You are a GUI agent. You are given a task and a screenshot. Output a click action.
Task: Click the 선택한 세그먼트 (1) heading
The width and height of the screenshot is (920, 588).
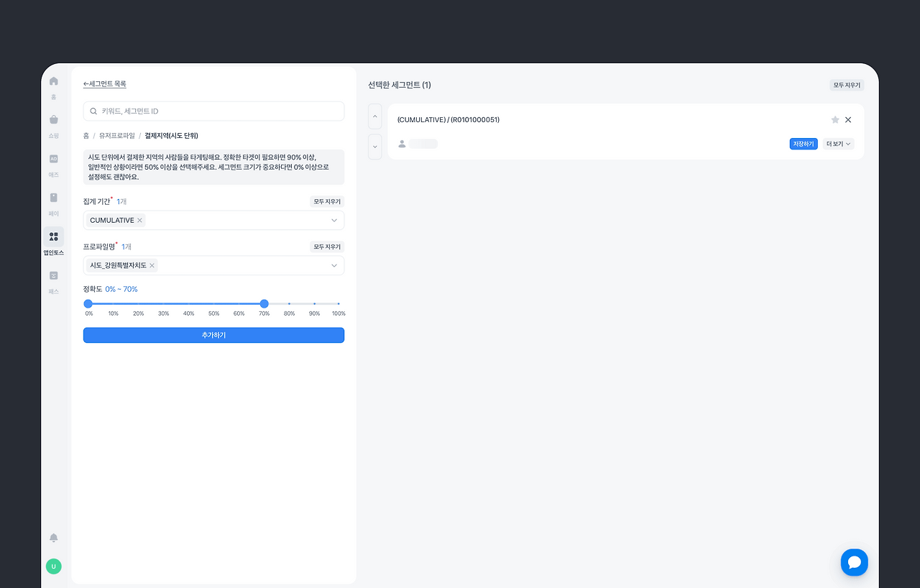pyautogui.click(x=400, y=85)
